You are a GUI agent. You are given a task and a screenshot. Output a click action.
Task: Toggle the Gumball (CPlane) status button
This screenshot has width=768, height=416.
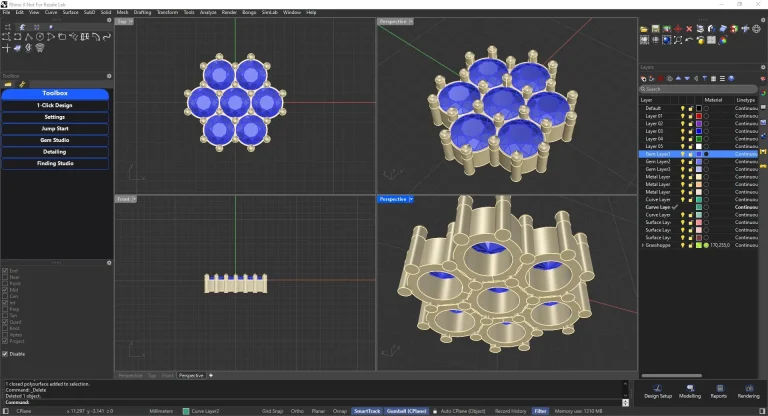404,411
